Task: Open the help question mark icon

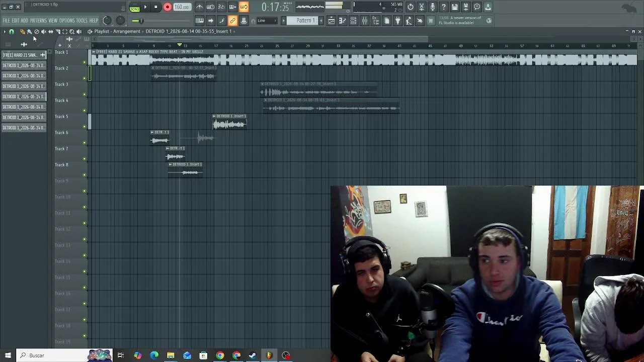Action: 444,7
